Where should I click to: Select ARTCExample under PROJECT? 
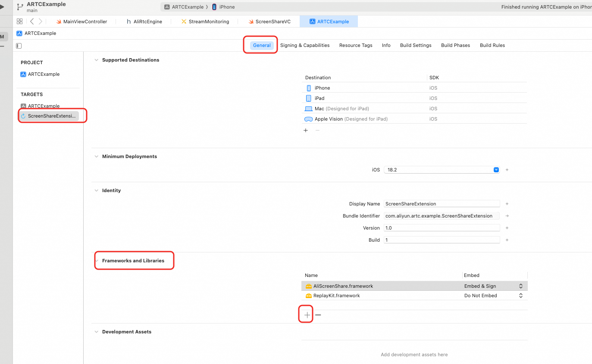pos(40,74)
